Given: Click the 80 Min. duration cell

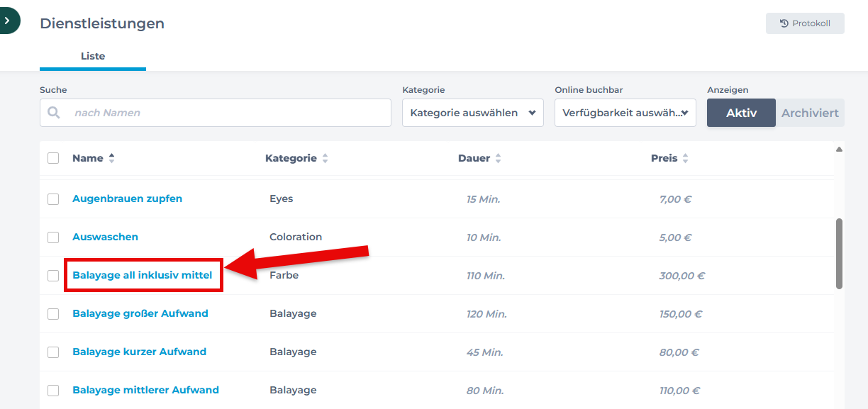Looking at the screenshot, I should [x=485, y=391].
